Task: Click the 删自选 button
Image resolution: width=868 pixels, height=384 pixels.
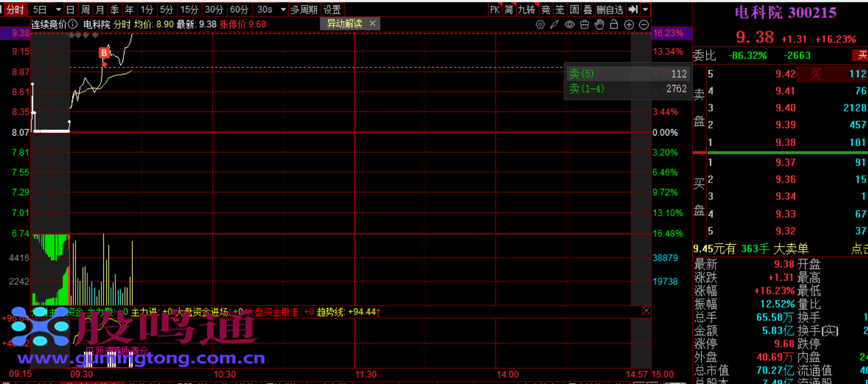Action: coord(610,10)
